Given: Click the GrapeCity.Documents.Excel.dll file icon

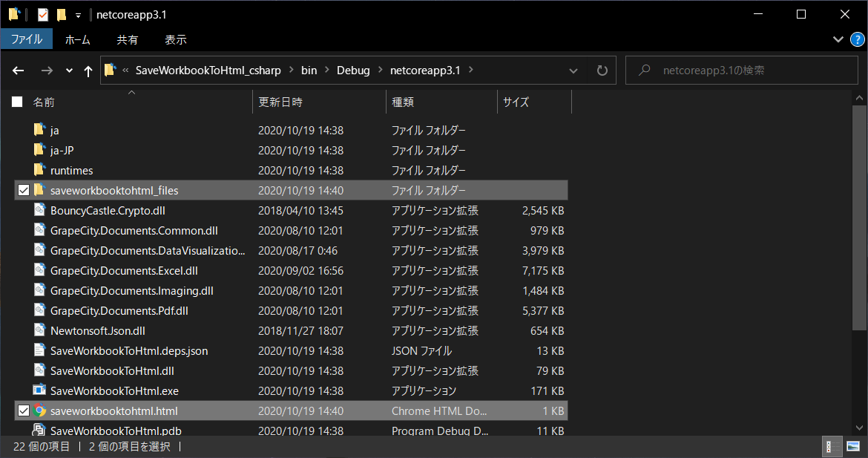Looking at the screenshot, I should coord(39,269).
